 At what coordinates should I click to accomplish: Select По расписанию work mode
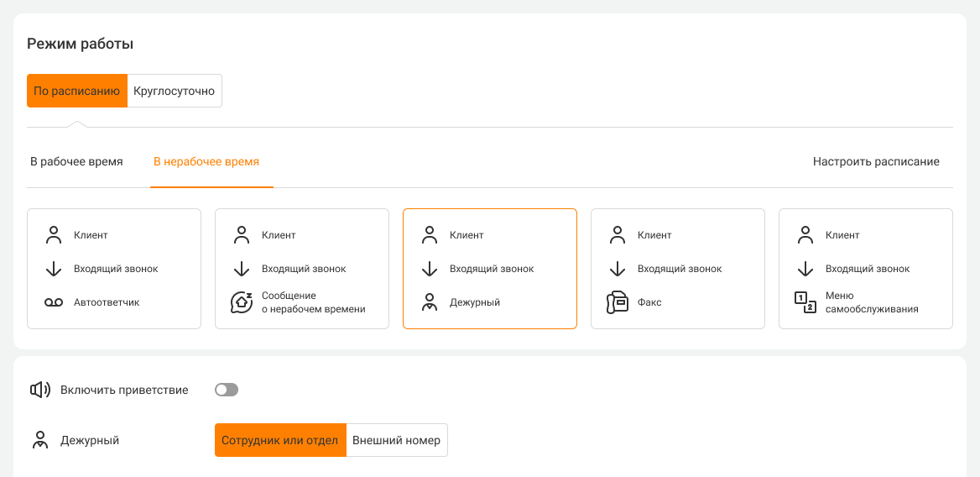click(77, 91)
